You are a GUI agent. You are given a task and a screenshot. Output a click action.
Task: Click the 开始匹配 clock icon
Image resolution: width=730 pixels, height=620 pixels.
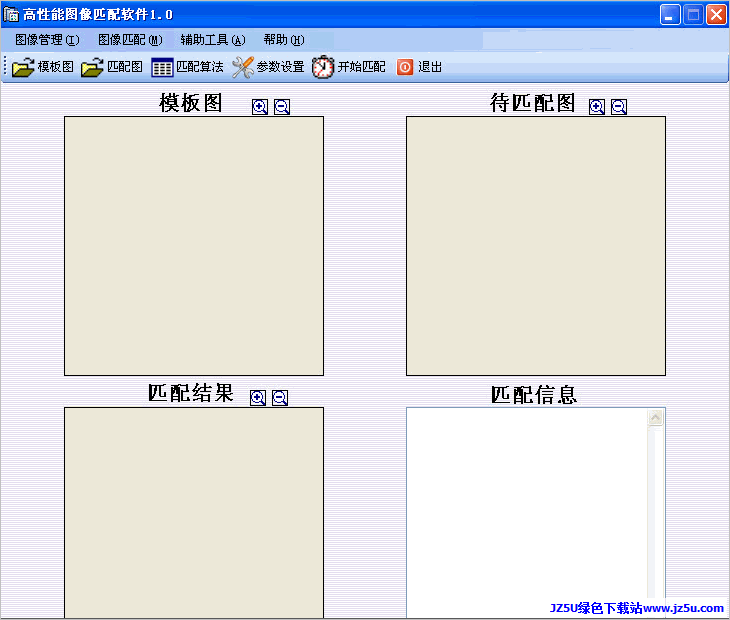tap(323, 67)
